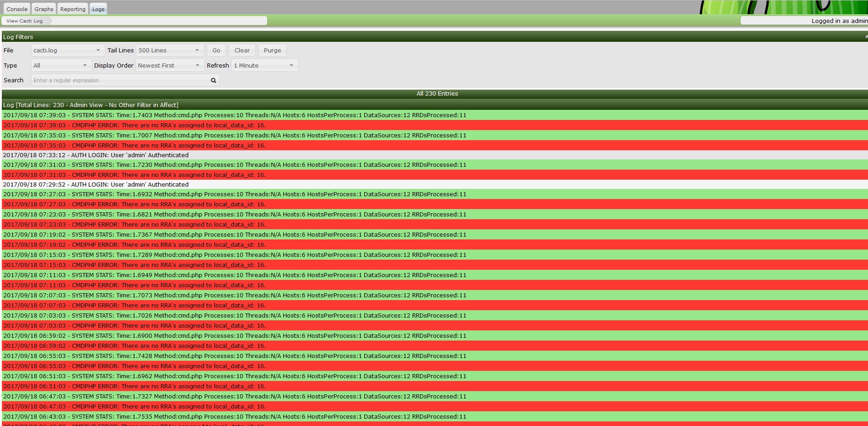Select the 07:03:03 SYSTEM STATS log line
Screen dimensions: 868x426
pos(435,315)
